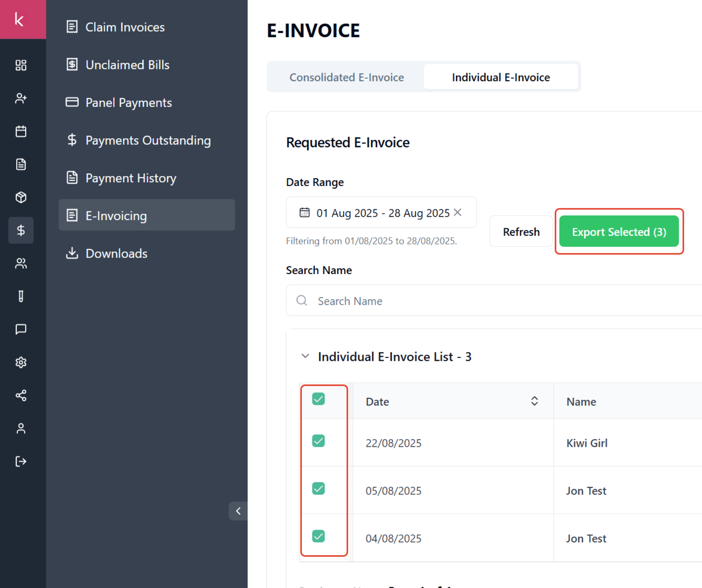Click the add patient user-plus icon
The width and height of the screenshot is (702, 588).
pos(21,98)
